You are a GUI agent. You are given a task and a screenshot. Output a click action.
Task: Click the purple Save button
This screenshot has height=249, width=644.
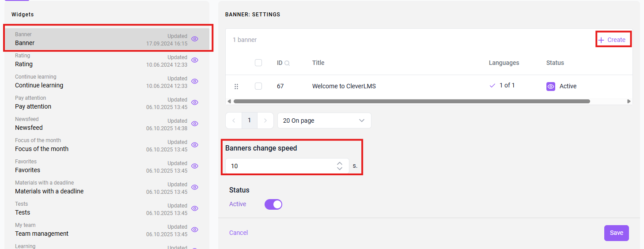coord(617,233)
